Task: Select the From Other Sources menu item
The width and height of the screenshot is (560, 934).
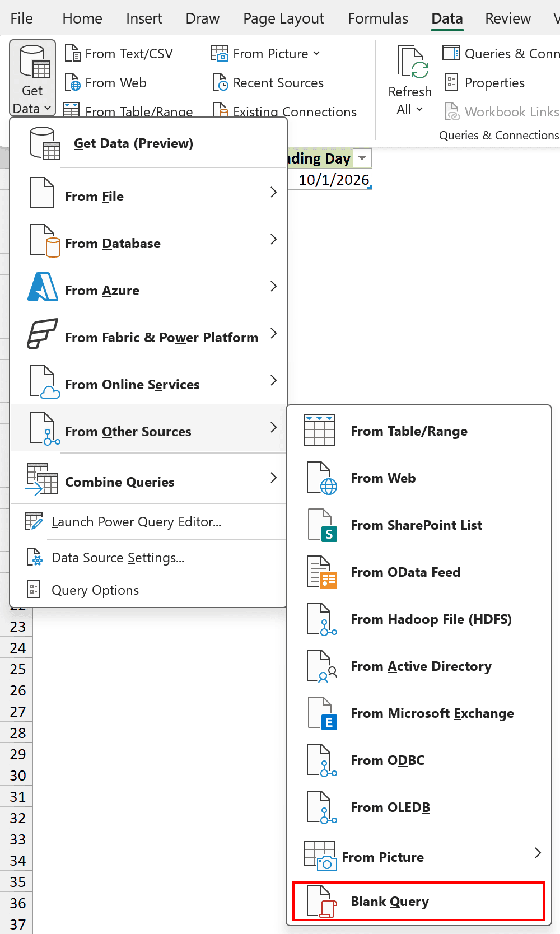Action: pyautogui.click(x=148, y=428)
